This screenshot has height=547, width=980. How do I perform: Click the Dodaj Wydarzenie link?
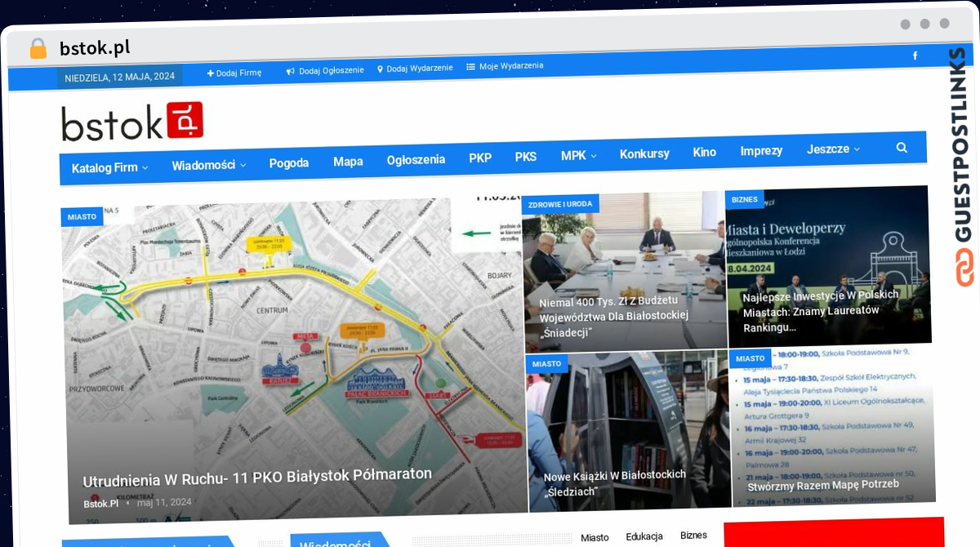coord(420,69)
